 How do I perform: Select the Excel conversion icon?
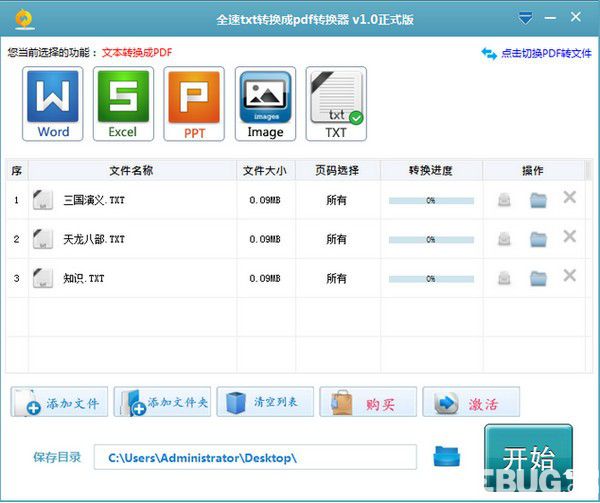123,104
